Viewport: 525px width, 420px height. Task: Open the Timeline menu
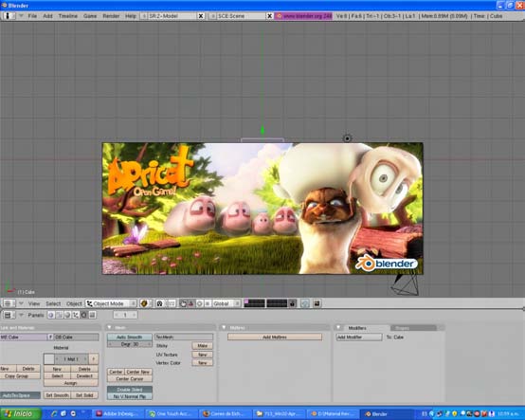point(67,16)
